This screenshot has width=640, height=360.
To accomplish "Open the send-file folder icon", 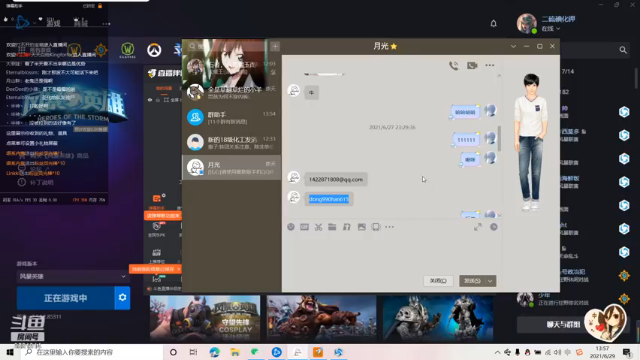I will (x=332, y=227).
